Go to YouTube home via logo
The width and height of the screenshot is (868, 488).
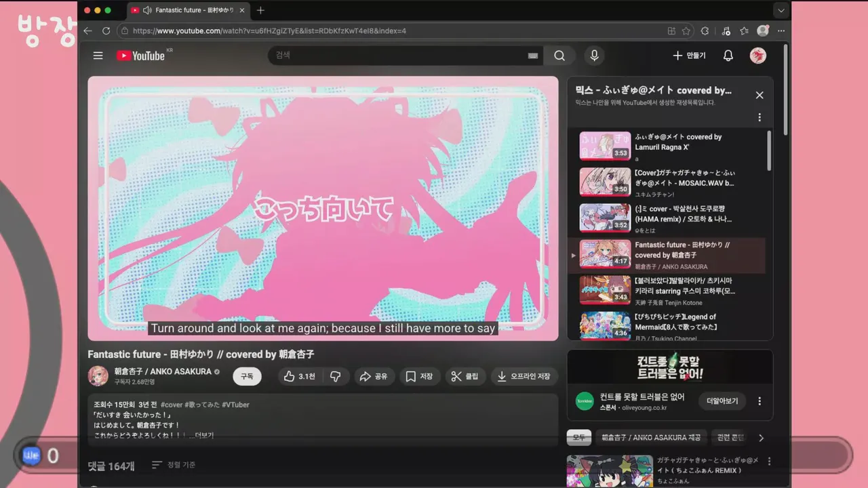coord(140,56)
